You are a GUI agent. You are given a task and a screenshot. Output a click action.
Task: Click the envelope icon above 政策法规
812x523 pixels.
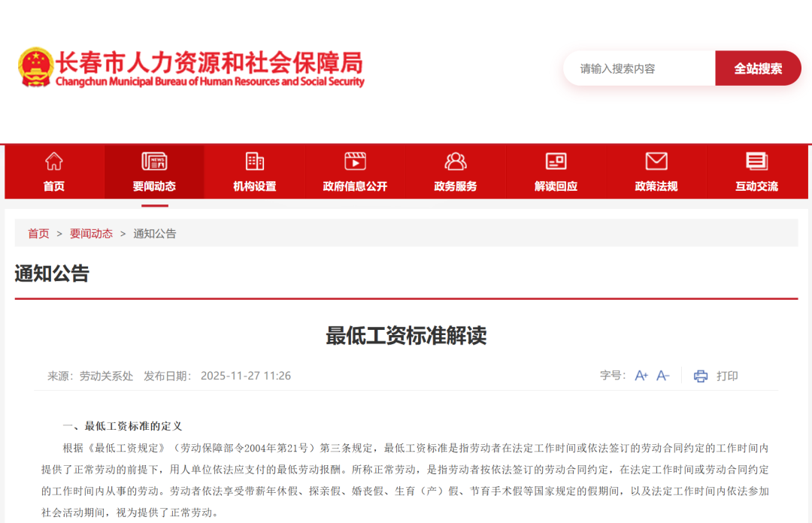656,162
